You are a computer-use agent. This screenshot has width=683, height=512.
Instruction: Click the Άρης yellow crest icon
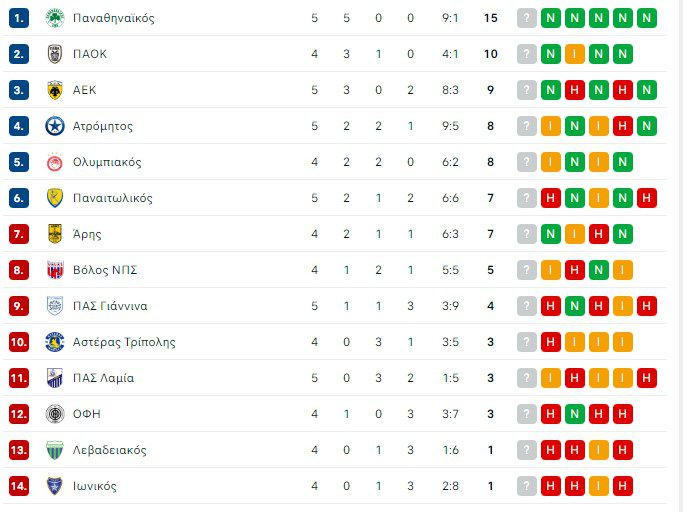tap(55, 234)
